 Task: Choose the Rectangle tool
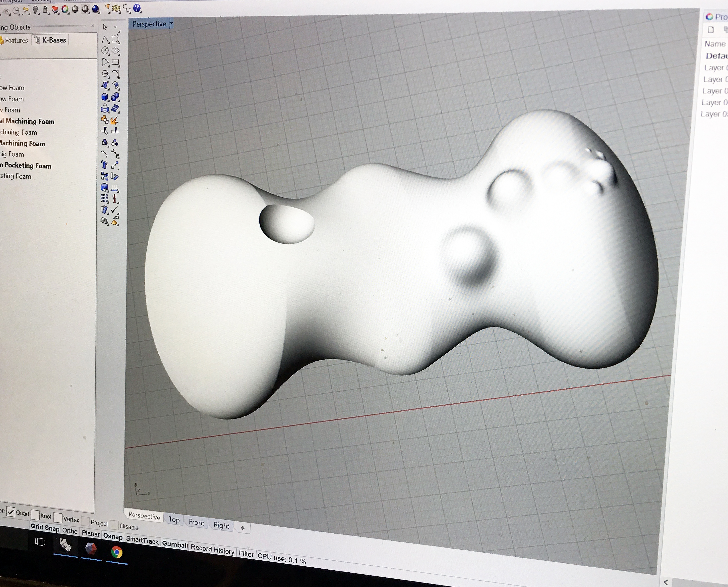coord(115,62)
